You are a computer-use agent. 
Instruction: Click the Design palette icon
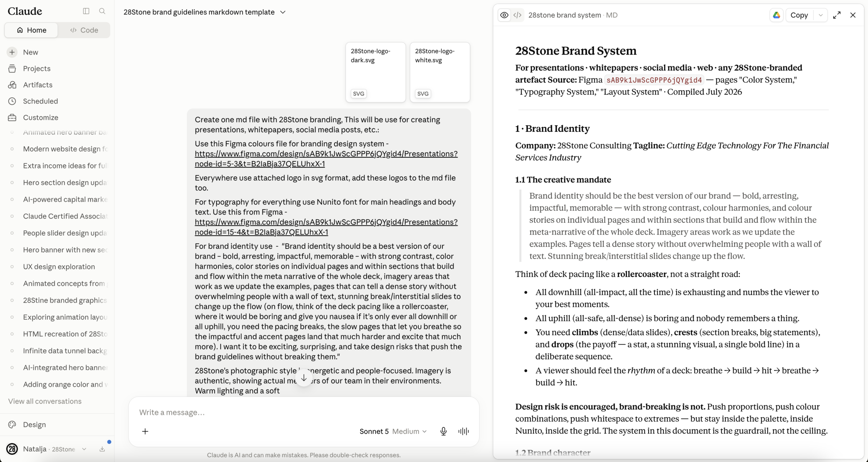pos(12,425)
